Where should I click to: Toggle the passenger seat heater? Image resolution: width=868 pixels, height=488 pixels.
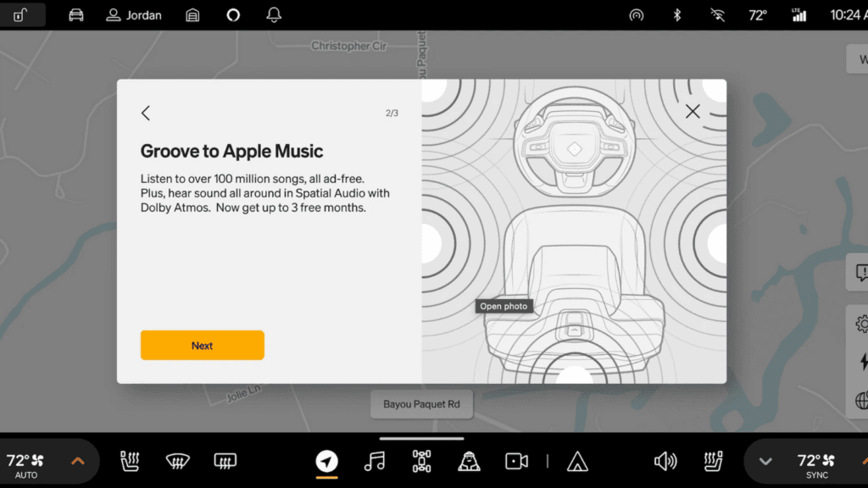point(712,461)
